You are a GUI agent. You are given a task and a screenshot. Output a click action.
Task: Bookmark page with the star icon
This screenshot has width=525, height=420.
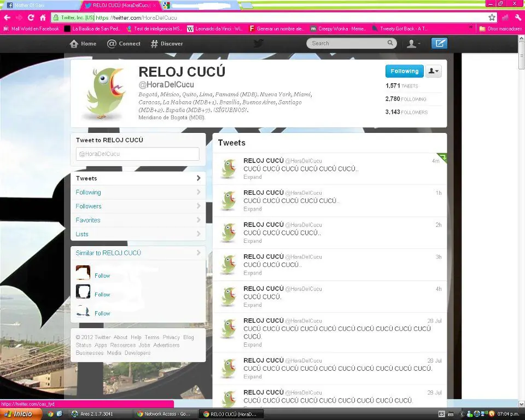click(492, 17)
